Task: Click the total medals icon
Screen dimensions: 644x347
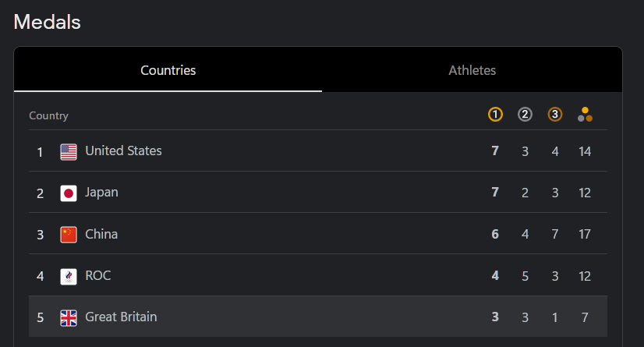Action: (585, 114)
